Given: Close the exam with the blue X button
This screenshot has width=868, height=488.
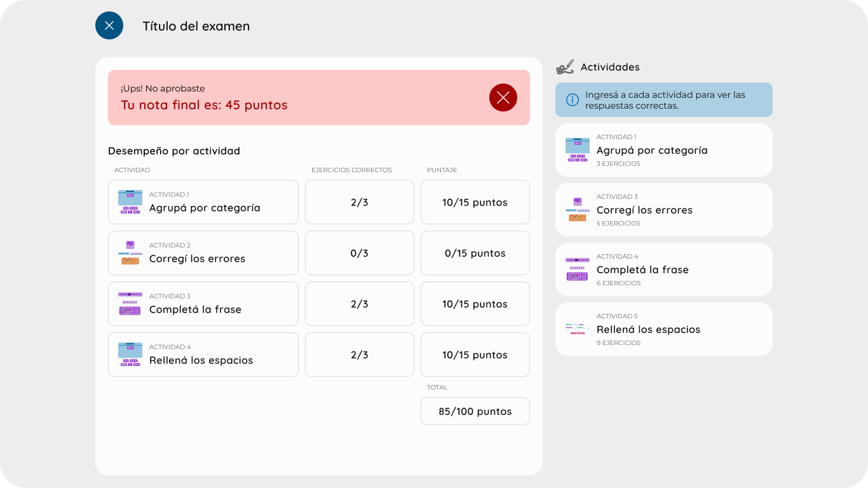Looking at the screenshot, I should 109,25.
